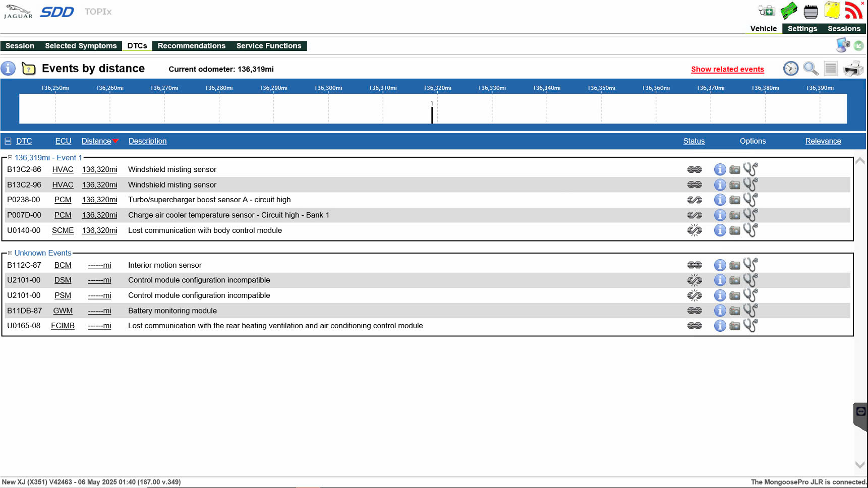Open info for P007D-00 row

coord(720,215)
